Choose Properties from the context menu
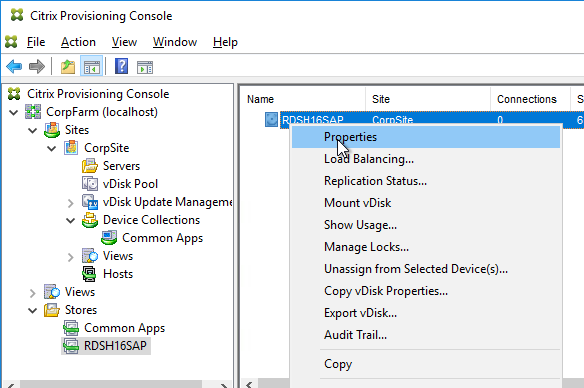Viewport: 584px width, 388px height. (x=426, y=137)
